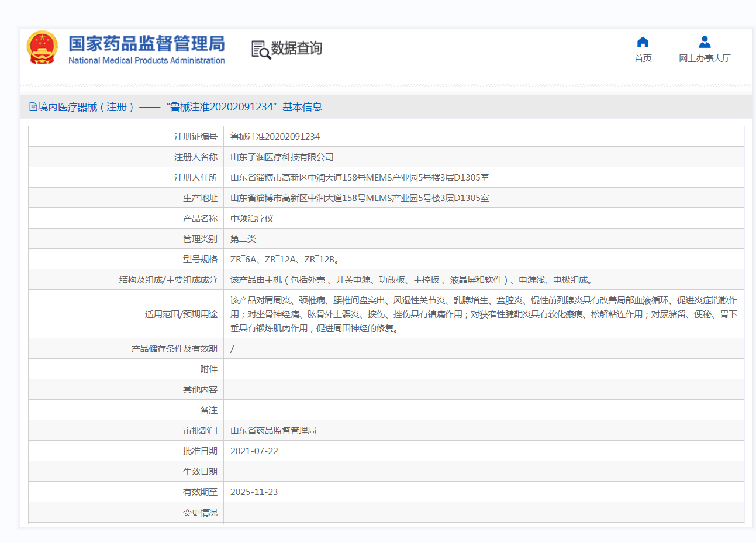This screenshot has height=543, width=756.
Task: Click the house icon above 首页
Action: (643, 42)
